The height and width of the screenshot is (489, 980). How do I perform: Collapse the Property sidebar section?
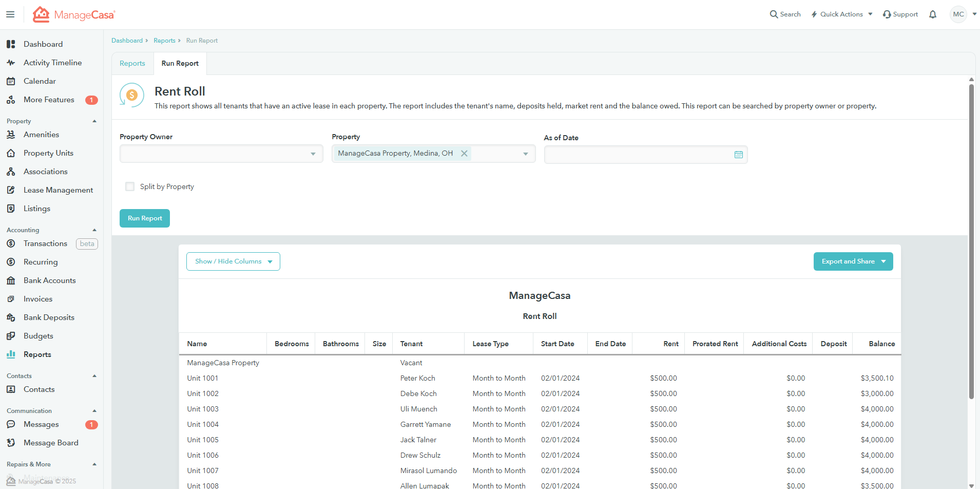coord(94,121)
